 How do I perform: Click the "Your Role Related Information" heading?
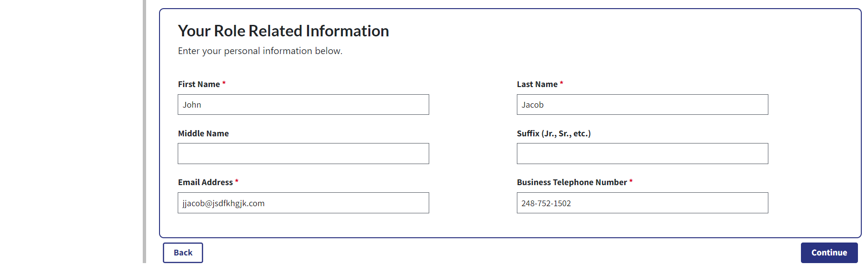click(x=283, y=31)
